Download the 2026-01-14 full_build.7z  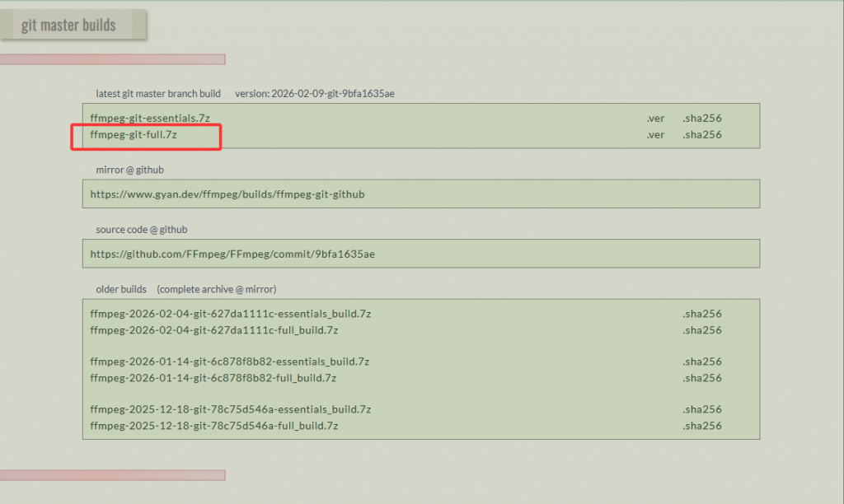213,378
